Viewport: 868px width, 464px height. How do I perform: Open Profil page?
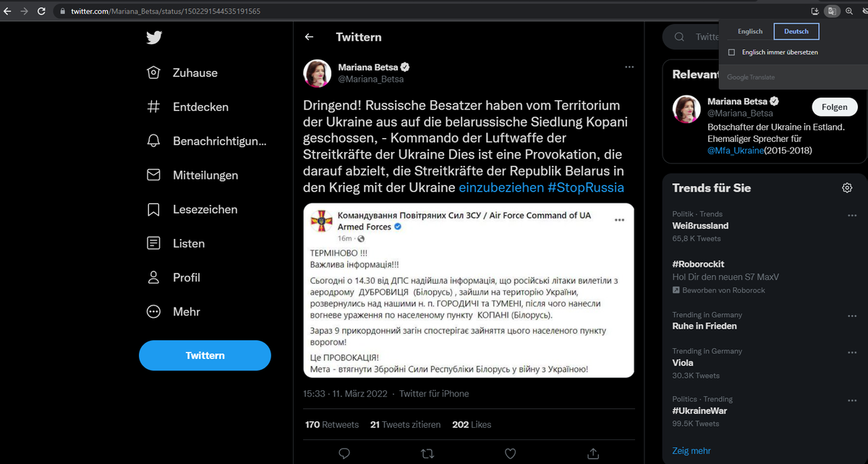pyautogui.click(x=173, y=277)
